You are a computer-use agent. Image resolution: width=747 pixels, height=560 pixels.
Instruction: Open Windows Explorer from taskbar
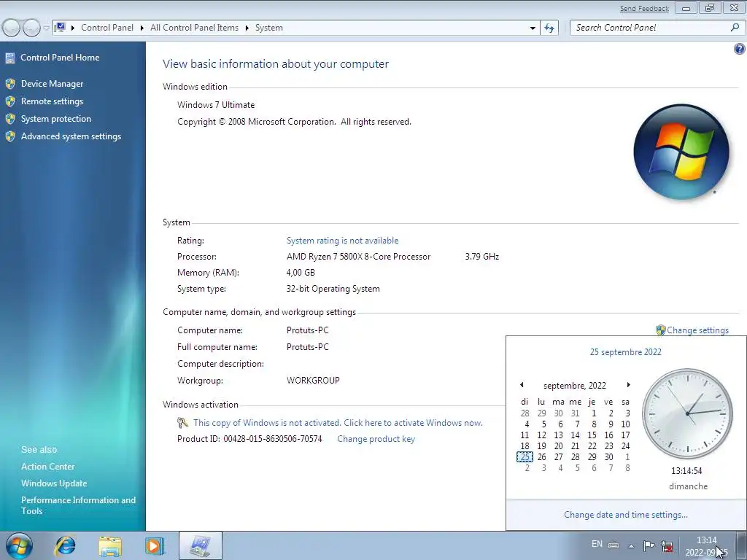(x=110, y=545)
